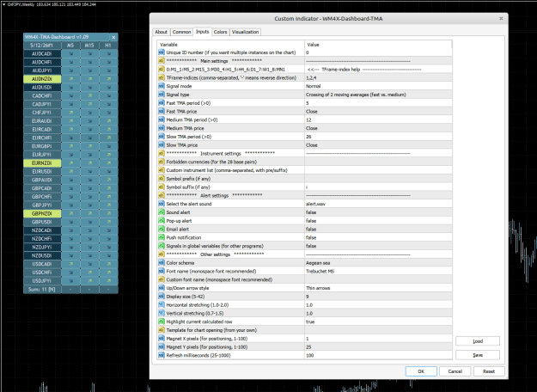The height and width of the screenshot is (392, 537).
Task: Click the Load button
Action: (478, 341)
